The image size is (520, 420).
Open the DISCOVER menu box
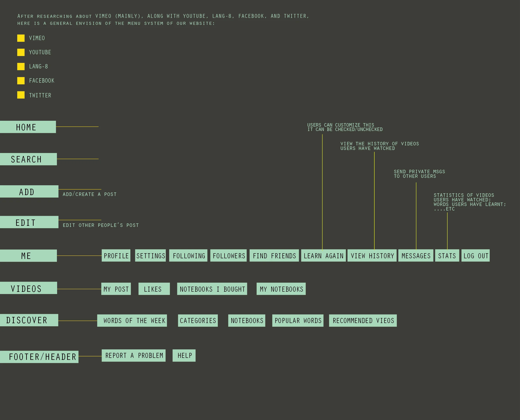[x=29, y=320]
